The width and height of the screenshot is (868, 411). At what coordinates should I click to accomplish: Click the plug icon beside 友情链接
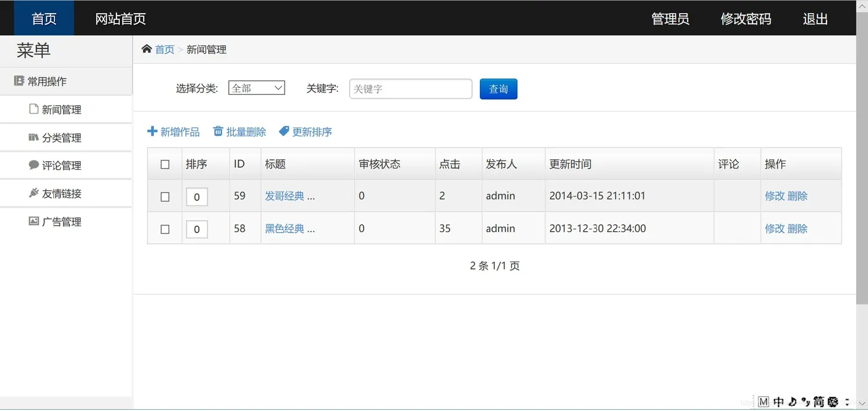click(x=33, y=193)
